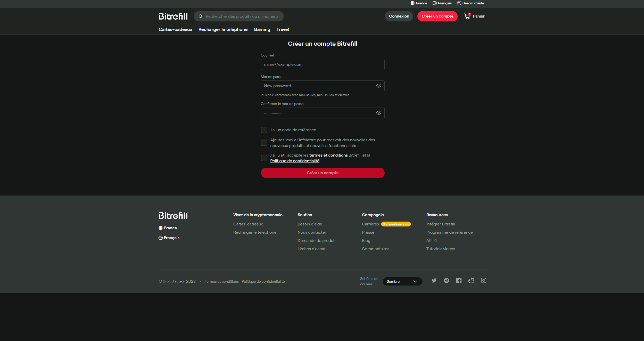Viewport: 644px width, 341px height.
Task: Open footer Cartes-cadeaux link
Action: 248,224
